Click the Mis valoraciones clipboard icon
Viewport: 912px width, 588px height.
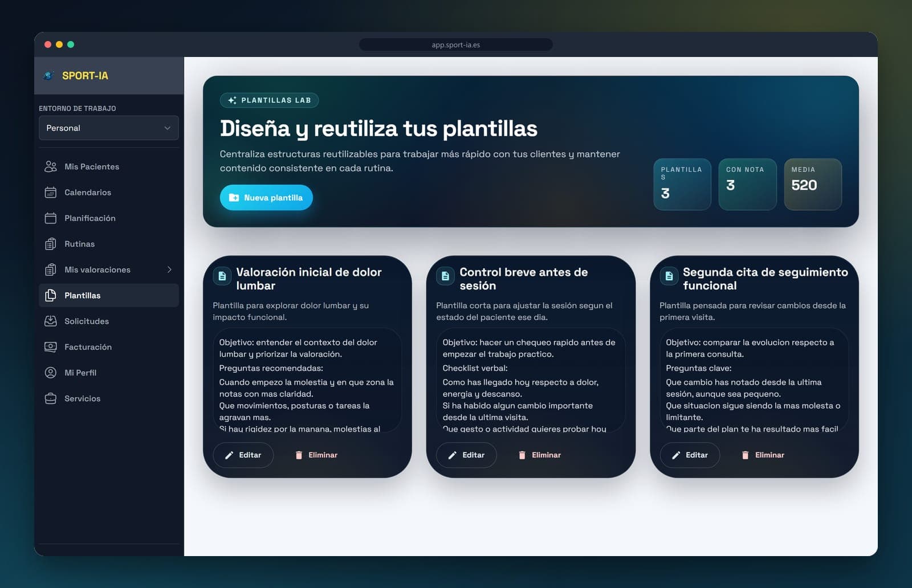coord(51,269)
